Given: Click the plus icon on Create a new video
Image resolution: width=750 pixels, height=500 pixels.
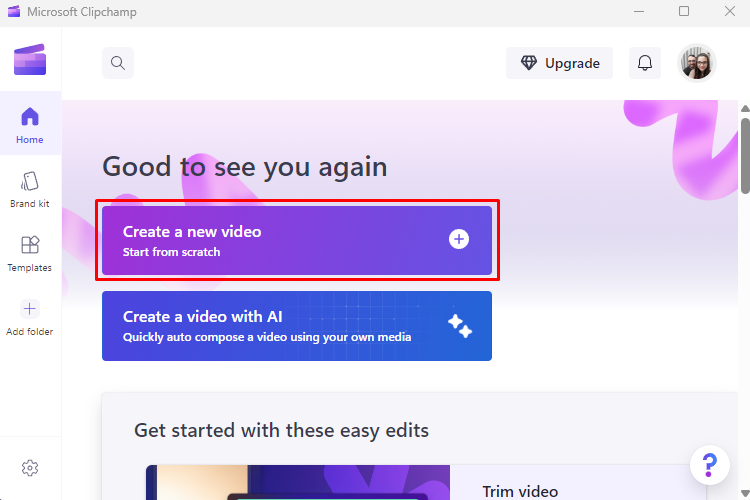Looking at the screenshot, I should coord(459,239).
